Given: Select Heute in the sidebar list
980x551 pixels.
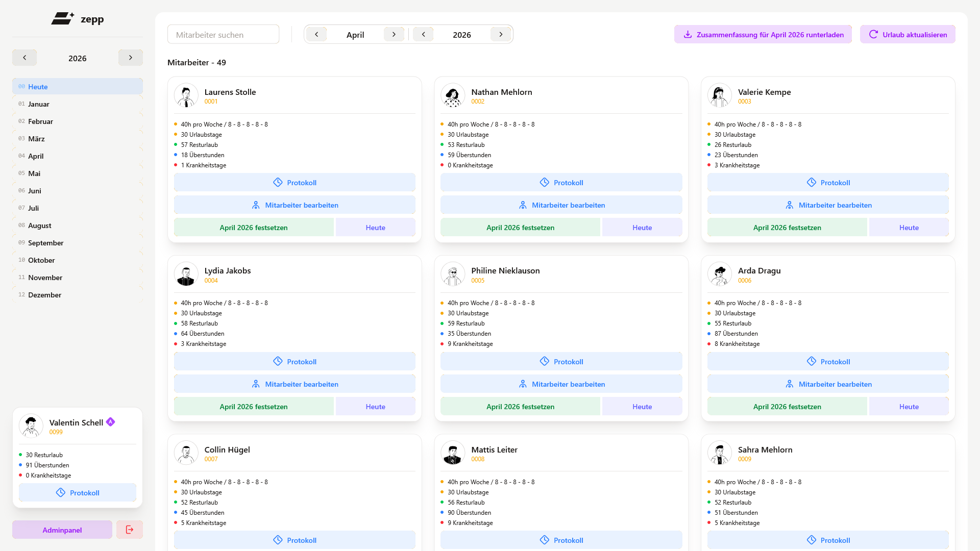Looking at the screenshot, I should (x=38, y=87).
